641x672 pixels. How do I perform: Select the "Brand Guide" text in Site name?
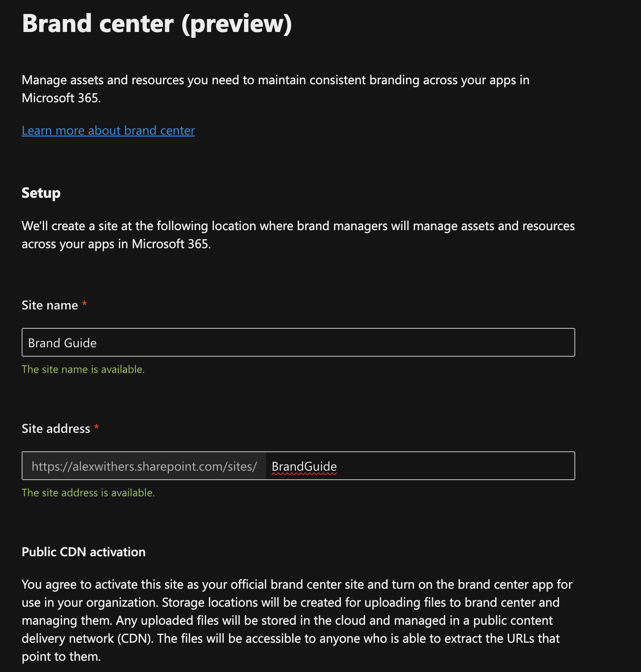[62, 342]
